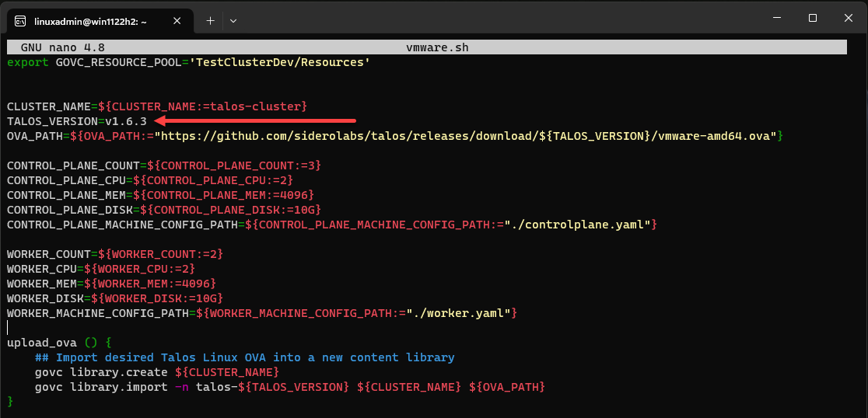Screen dimensions: 868x418
Task: Close the terminal window
Action: click(848, 18)
